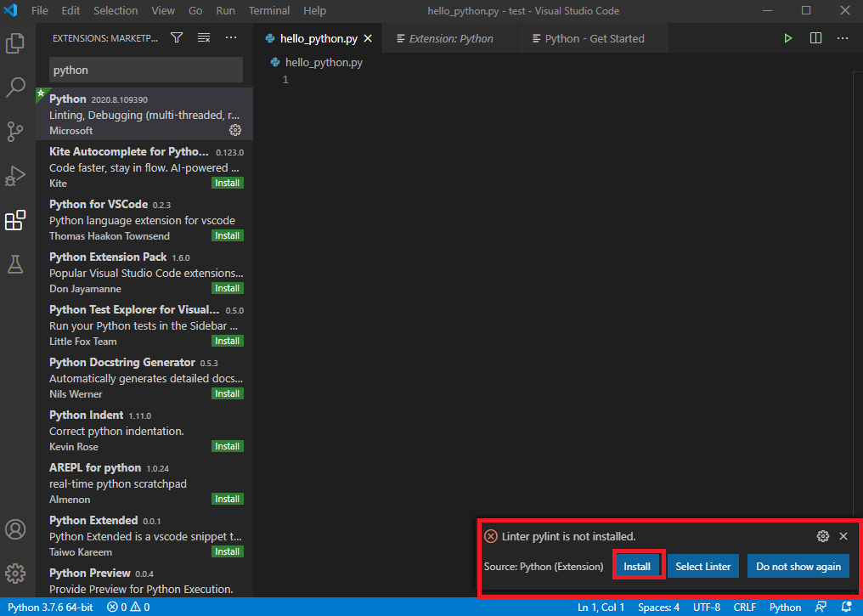The height and width of the screenshot is (616, 863).
Task: Install Python Extension Pack
Action: (x=228, y=288)
